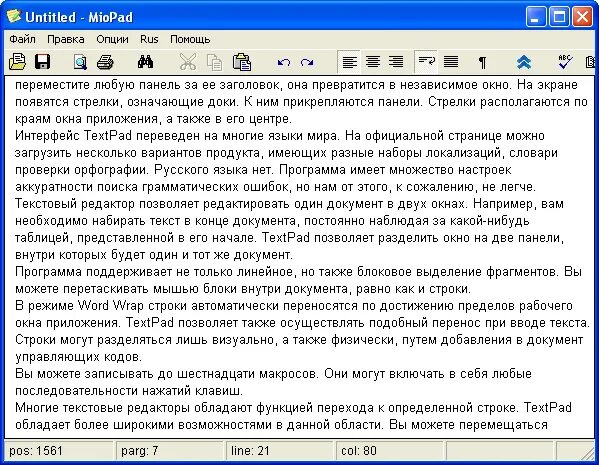Cut selection using scissors icon

[188, 62]
